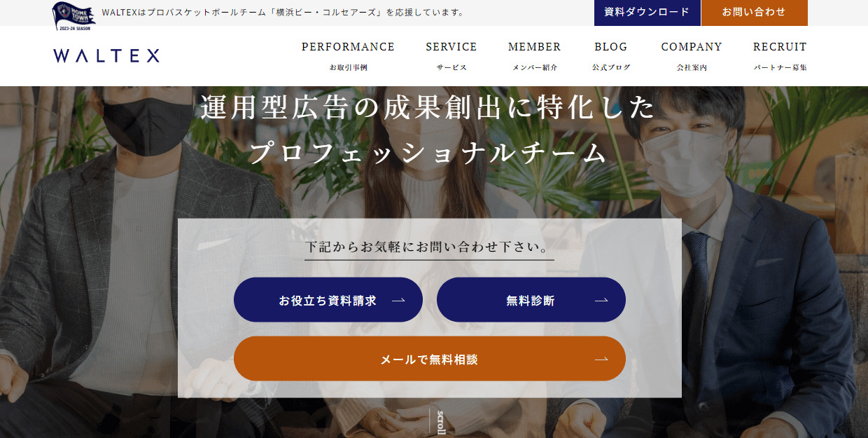Viewport: 868px width, 438px height.
Task: Click the arrow icon on メールで無料相談 button
Action: [601, 360]
